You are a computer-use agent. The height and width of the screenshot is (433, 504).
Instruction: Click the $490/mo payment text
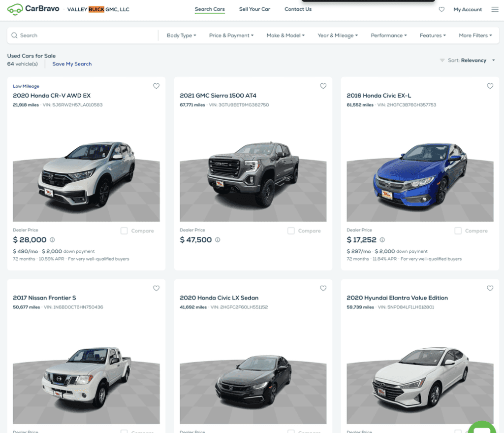pos(26,251)
